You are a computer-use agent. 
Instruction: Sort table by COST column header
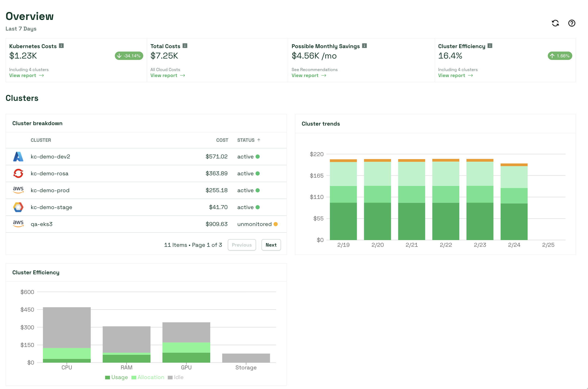(x=222, y=140)
